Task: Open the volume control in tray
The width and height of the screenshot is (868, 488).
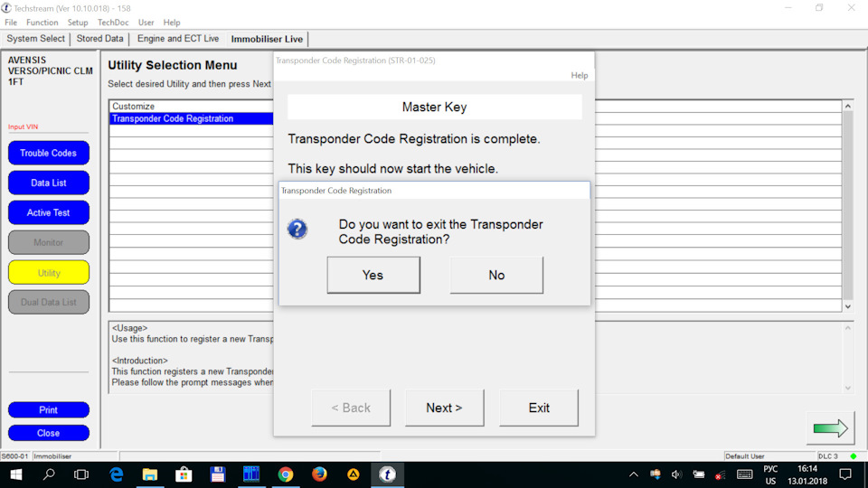Action: click(x=676, y=474)
